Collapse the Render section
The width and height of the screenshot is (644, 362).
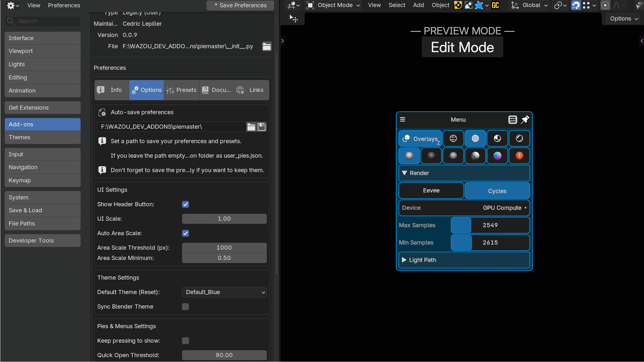tap(464, 173)
